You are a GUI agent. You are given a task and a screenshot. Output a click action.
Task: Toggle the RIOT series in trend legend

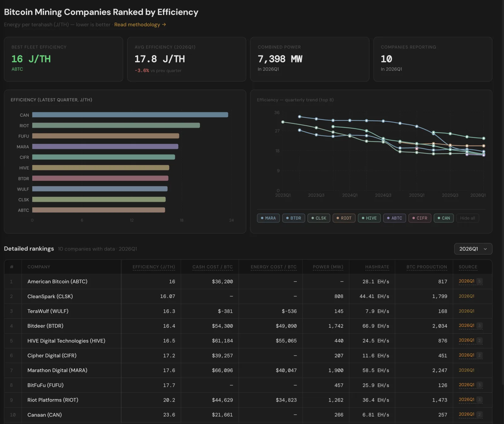[344, 218]
